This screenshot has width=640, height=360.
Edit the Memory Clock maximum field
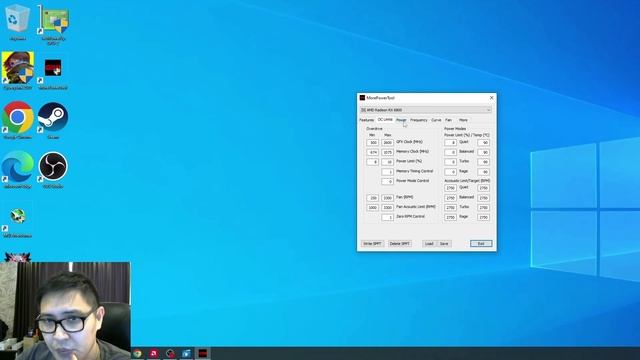pos(387,152)
